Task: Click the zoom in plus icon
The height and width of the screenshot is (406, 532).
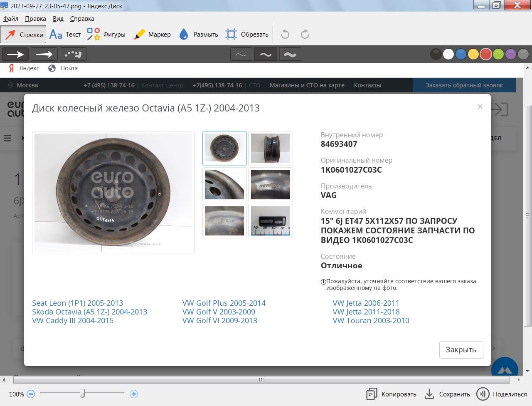Action: [134, 394]
